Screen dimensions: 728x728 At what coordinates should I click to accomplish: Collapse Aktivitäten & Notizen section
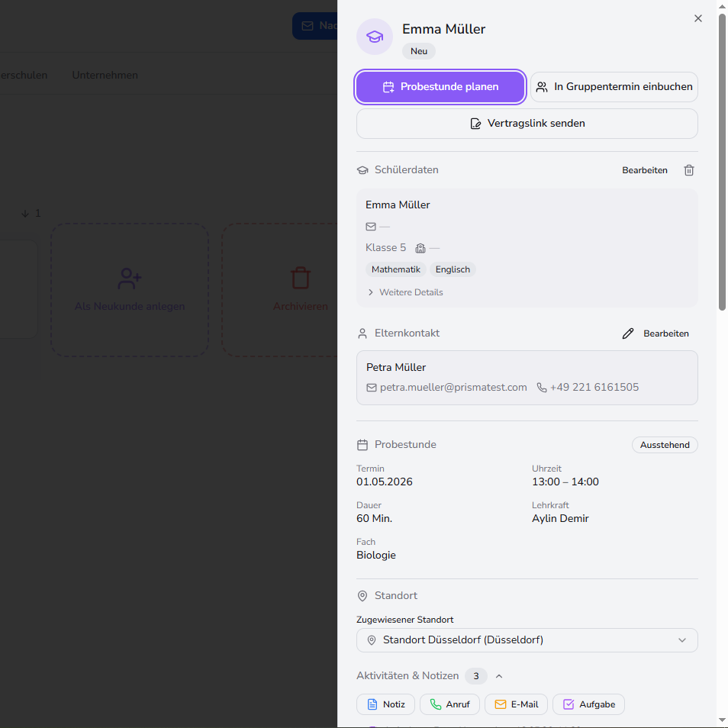[499, 676]
